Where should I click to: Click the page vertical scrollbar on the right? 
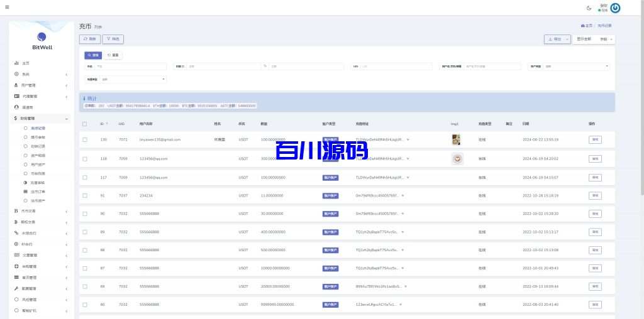pyautogui.click(x=642, y=97)
